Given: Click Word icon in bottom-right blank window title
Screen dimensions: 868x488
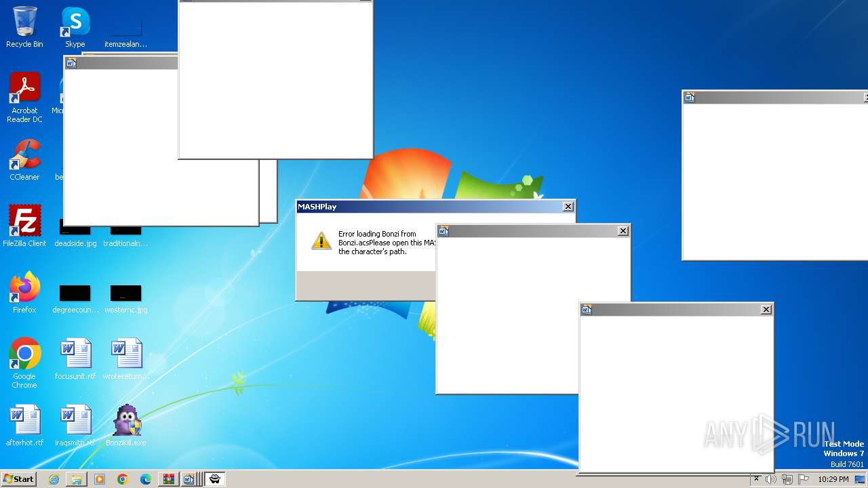Looking at the screenshot, I should [587, 310].
